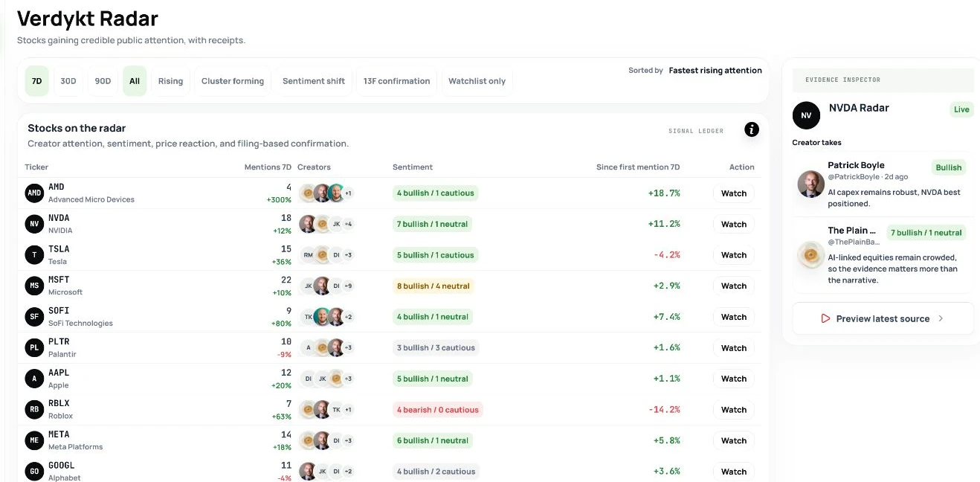980x482 pixels.
Task: Watch the MSFT stock
Action: (734, 286)
